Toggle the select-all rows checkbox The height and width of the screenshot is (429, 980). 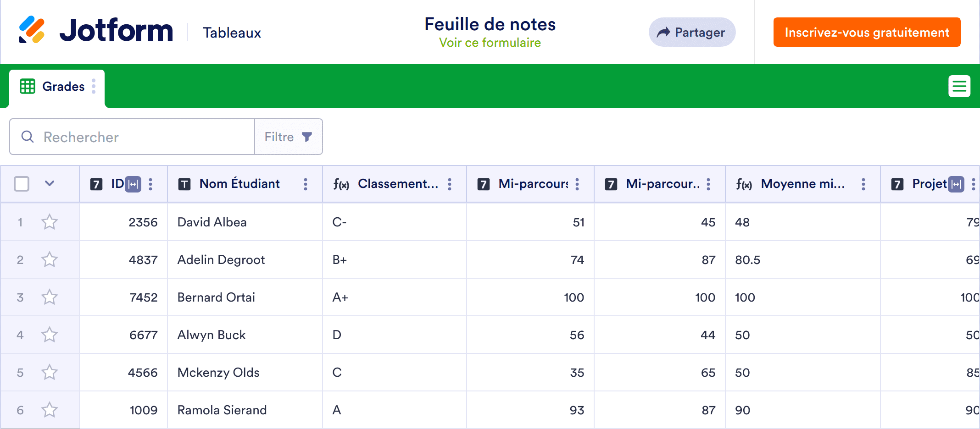pos(22,184)
